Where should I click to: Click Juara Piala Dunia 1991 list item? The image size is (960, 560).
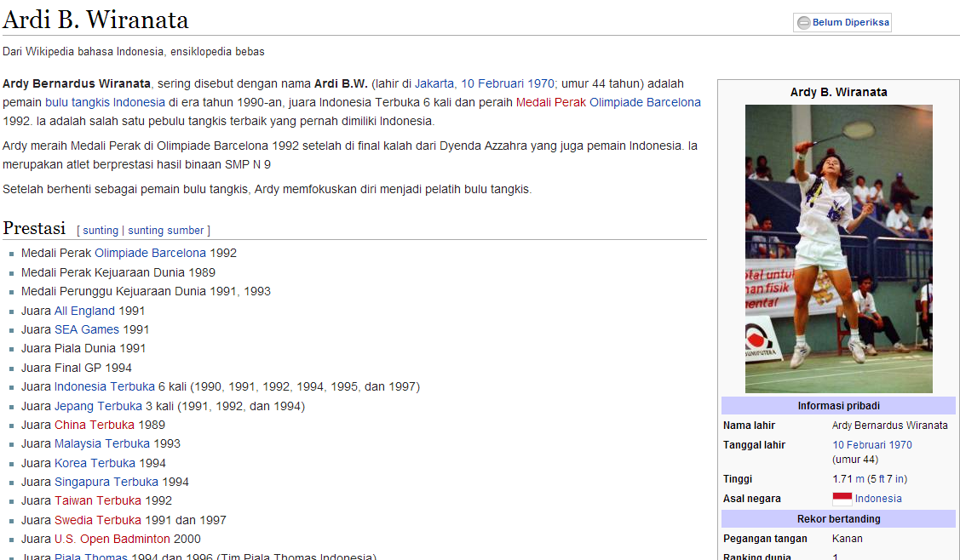coord(83,349)
